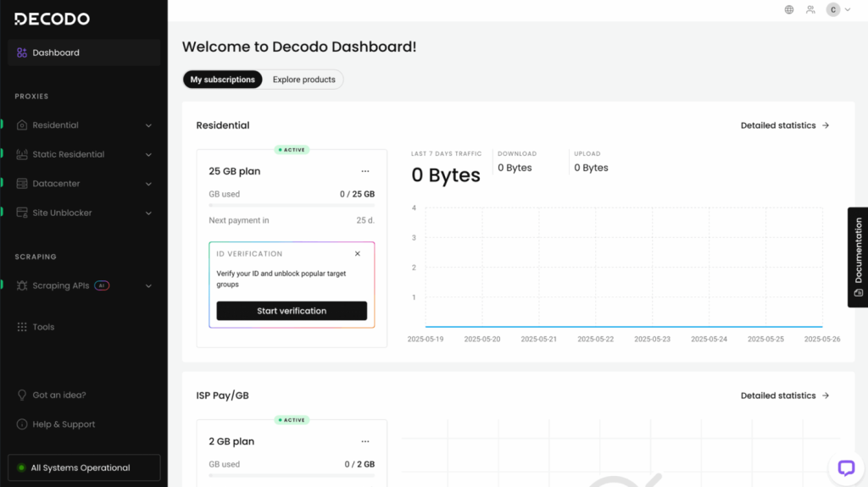Click the AI badge next to Scraping APIs
Screen dimensions: 868x487
(102, 285)
